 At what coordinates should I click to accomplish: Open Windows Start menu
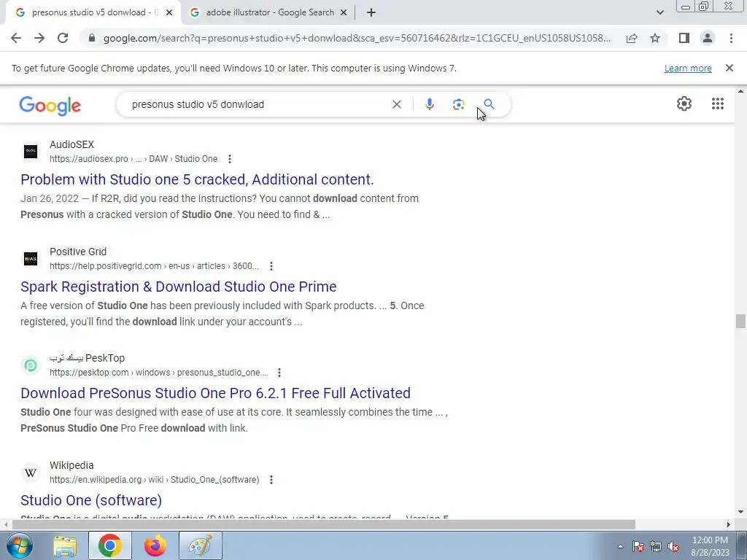[x=20, y=545]
